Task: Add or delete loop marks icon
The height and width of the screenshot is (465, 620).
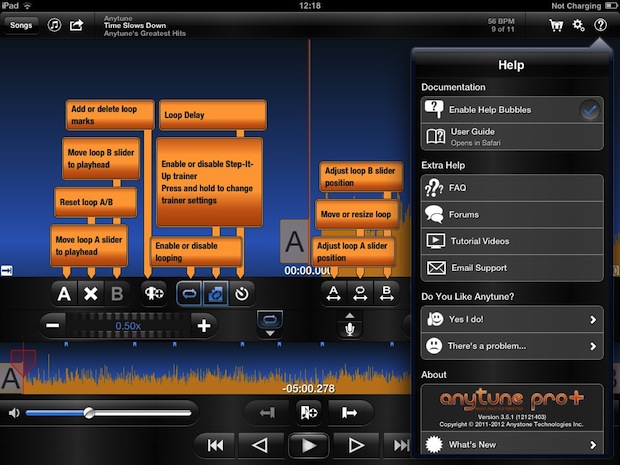Action: pos(154,294)
